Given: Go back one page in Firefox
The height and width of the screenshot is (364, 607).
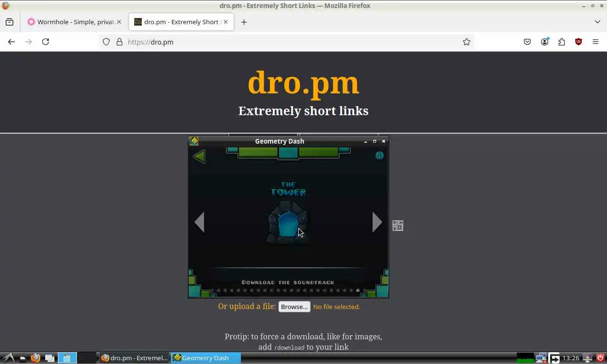Looking at the screenshot, I should point(11,42).
